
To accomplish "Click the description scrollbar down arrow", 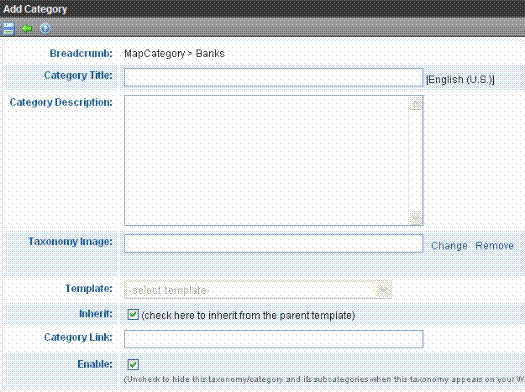I will (416, 218).
